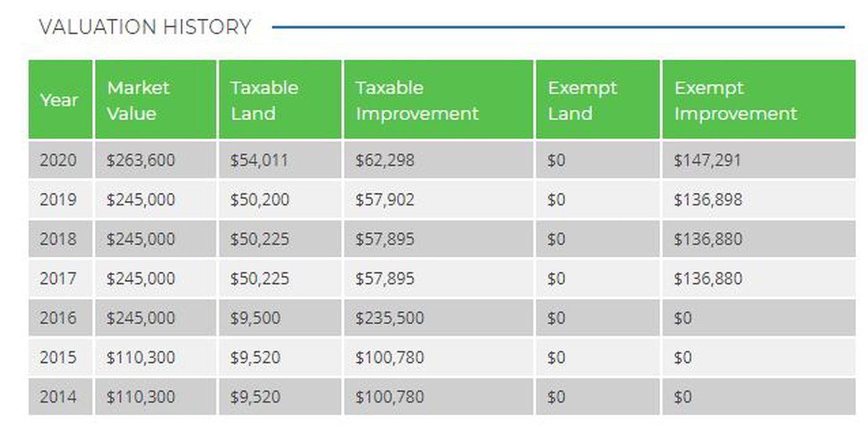
Task: Select the 2020 year row cell
Action: 58,160
